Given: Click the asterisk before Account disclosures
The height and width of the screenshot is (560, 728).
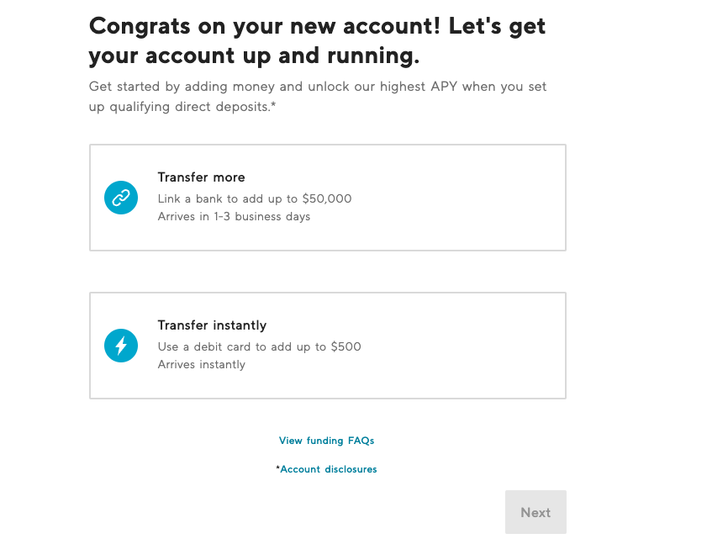Looking at the screenshot, I should coord(277,468).
